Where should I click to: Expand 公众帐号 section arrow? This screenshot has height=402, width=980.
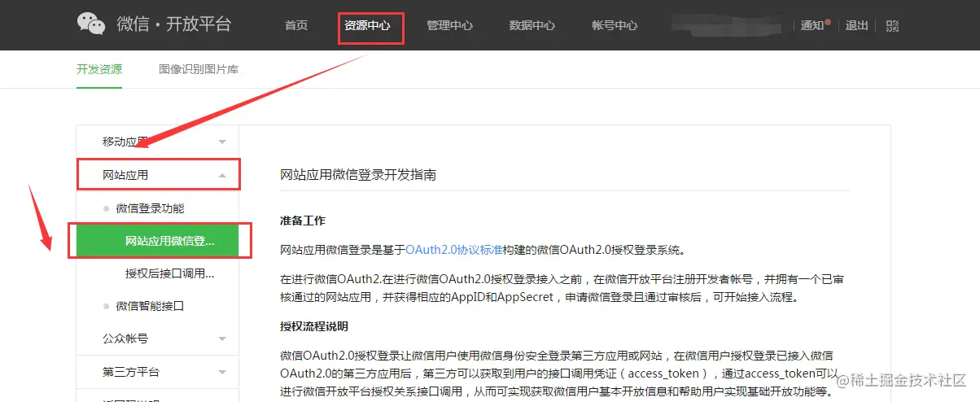point(222,339)
